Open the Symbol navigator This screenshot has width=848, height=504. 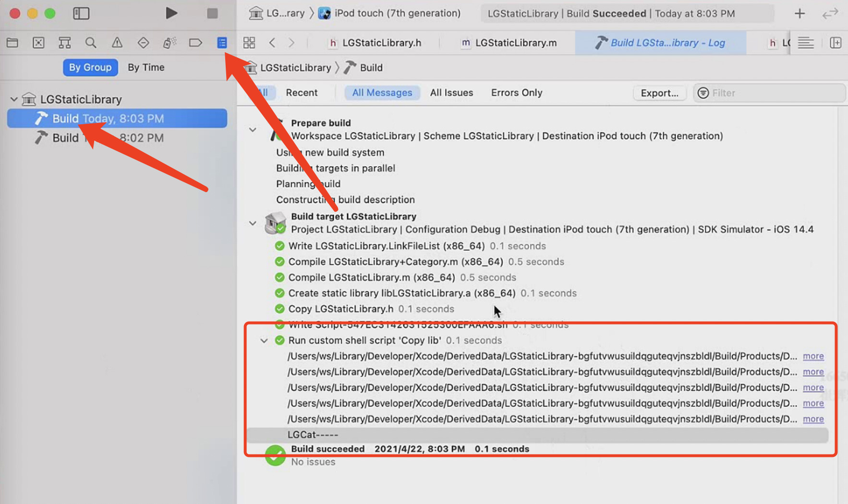[x=64, y=43]
